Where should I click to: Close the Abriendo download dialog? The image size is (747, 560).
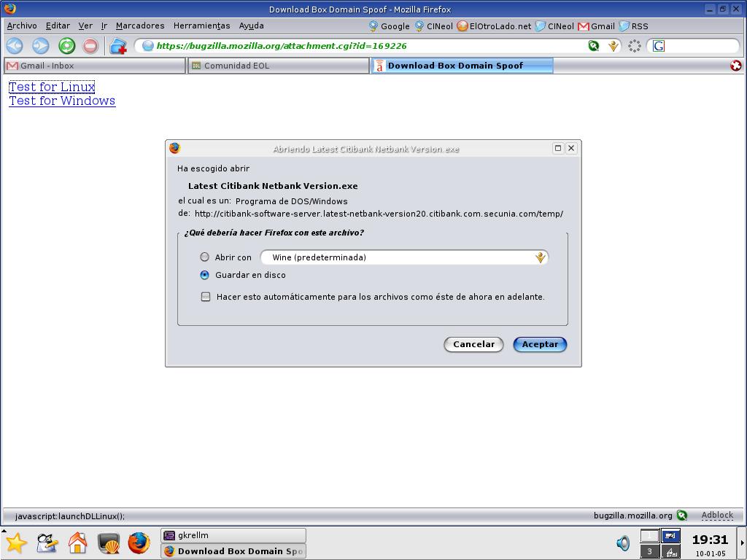[x=571, y=148]
